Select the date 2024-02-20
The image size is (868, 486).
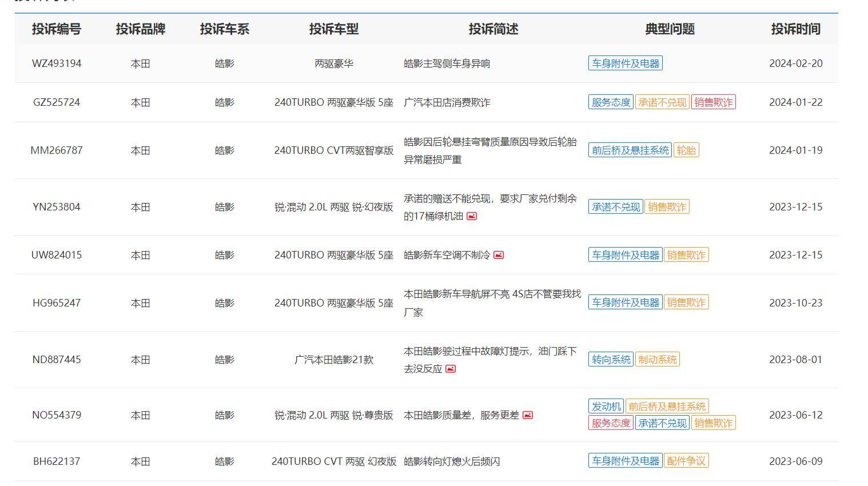point(796,63)
